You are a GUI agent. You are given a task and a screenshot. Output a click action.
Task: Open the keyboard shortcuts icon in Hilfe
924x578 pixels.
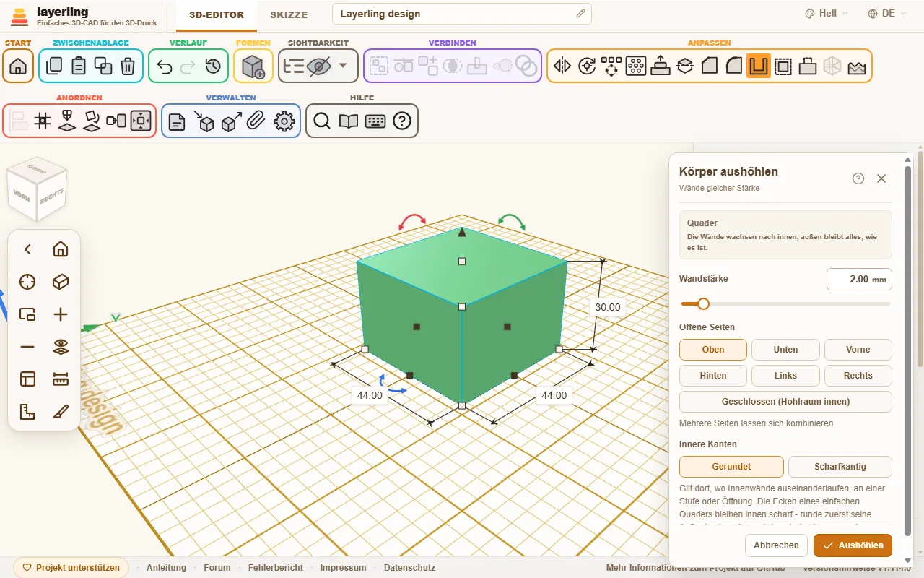[375, 121]
